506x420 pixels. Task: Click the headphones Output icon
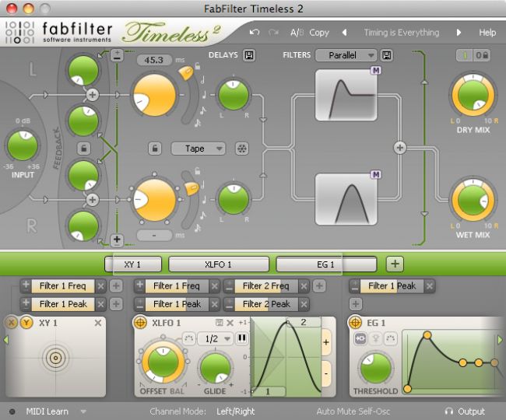[x=449, y=411]
